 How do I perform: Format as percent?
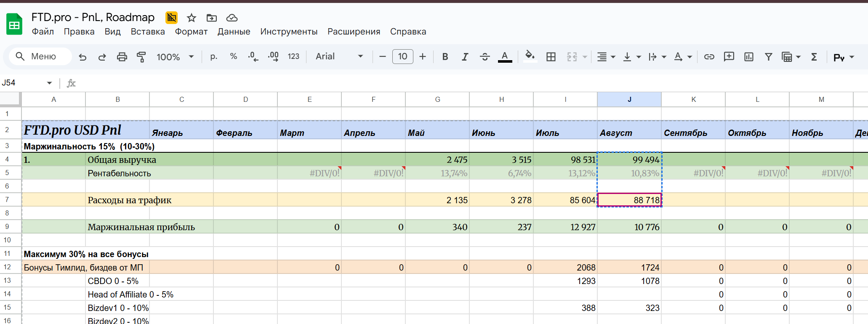[234, 56]
